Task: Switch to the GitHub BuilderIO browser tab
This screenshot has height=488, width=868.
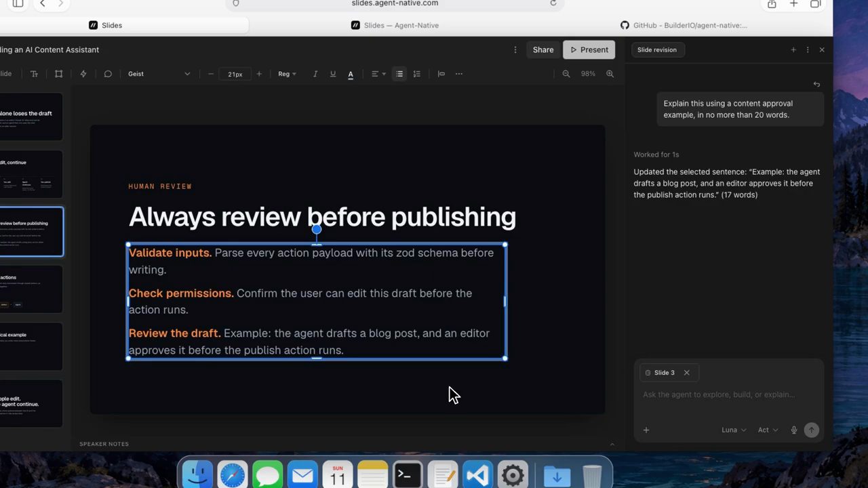Action: [x=684, y=25]
